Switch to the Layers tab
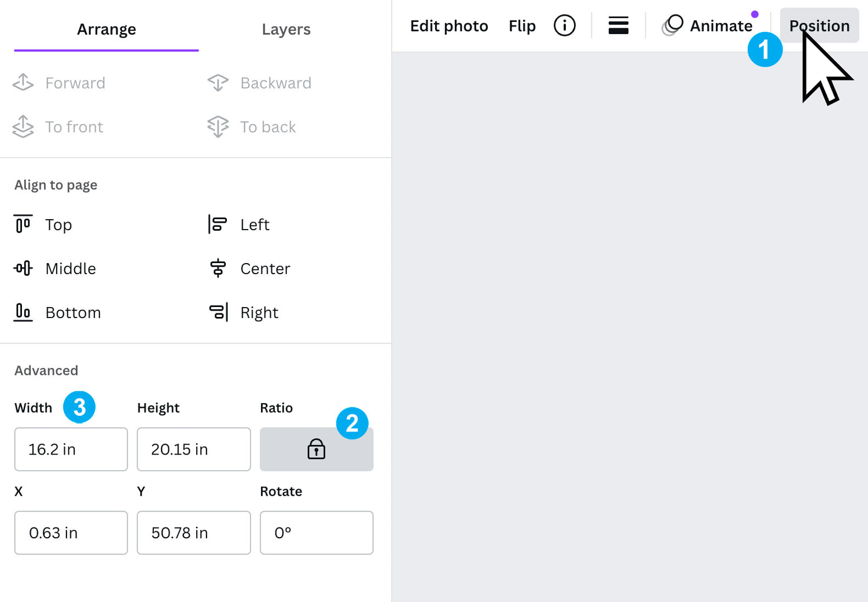This screenshot has height=602, width=868. point(286,29)
